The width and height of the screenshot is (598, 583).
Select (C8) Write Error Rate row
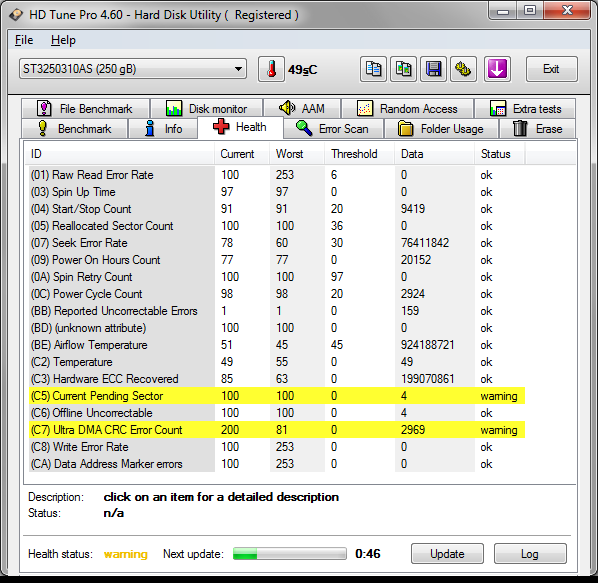pyautogui.click(x=276, y=447)
